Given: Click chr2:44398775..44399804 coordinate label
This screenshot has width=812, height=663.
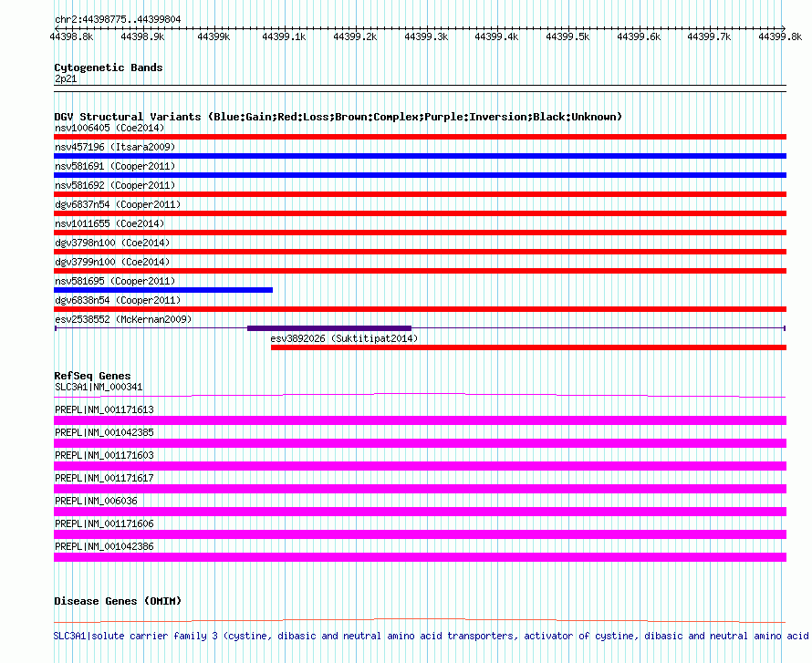Looking at the screenshot, I should [118, 19].
